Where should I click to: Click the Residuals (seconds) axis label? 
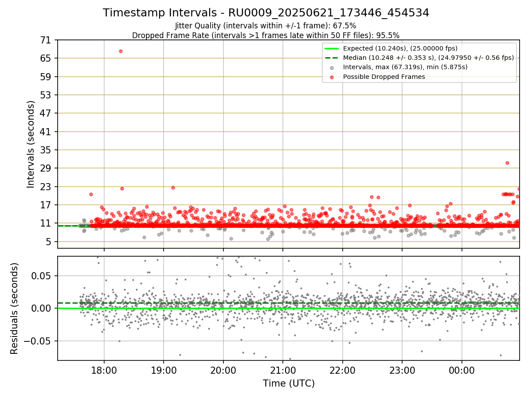15,308
